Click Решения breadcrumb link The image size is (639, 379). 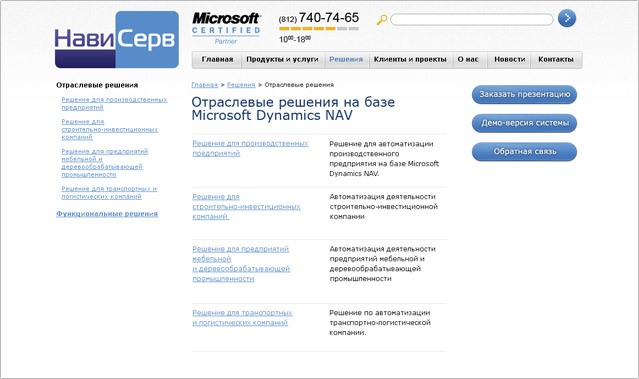[241, 85]
